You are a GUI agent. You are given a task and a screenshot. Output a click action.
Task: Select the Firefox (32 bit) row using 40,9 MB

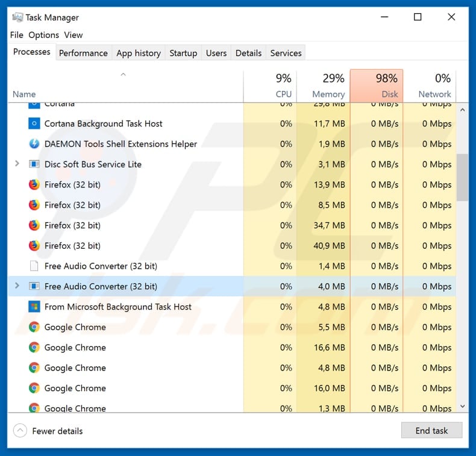pos(232,245)
